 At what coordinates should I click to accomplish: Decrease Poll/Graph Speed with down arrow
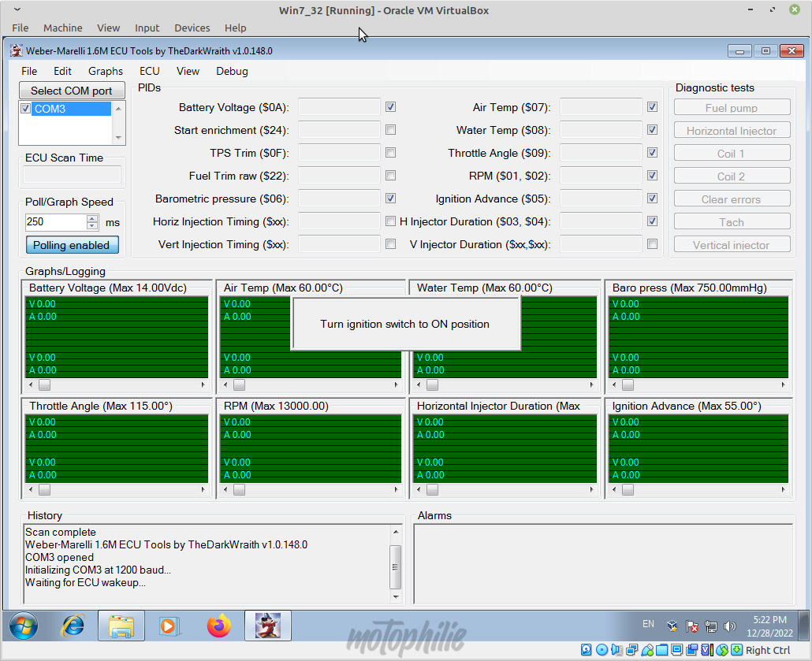coord(92,225)
